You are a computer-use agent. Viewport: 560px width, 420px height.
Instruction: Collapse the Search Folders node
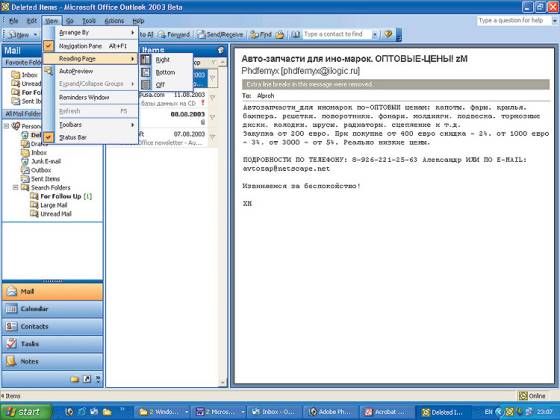15,188
